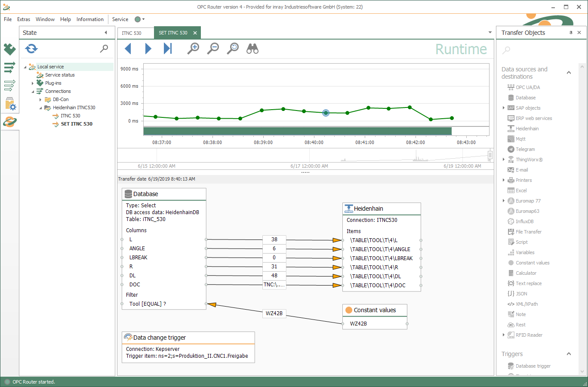The height and width of the screenshot is (387, 588).
Task: Click the timeline range slider handle
Action: pos(490,155)
